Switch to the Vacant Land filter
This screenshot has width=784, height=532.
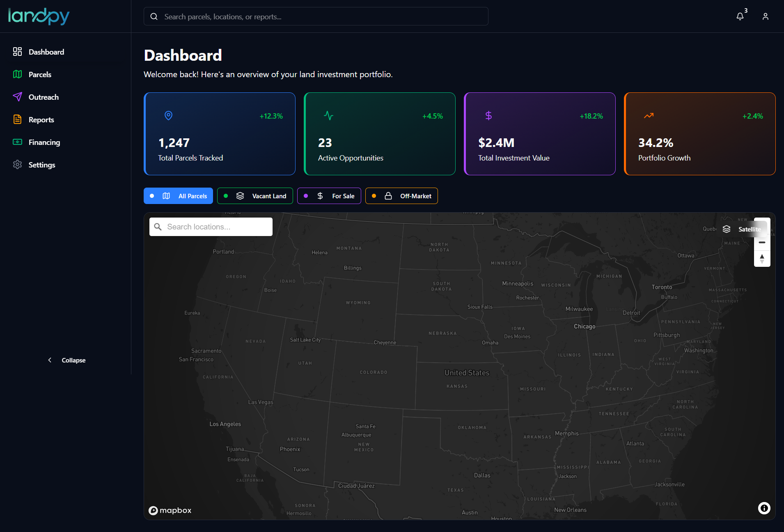(254, 196)
